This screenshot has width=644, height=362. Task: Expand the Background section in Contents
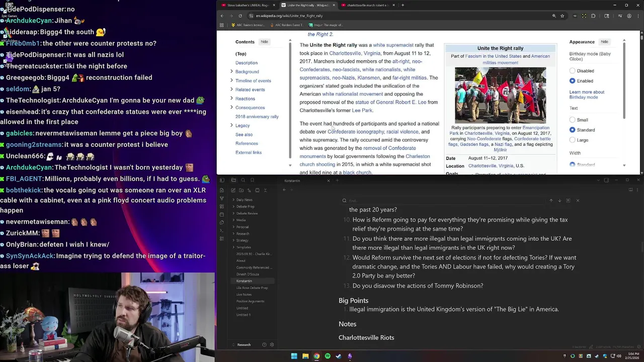231,71
